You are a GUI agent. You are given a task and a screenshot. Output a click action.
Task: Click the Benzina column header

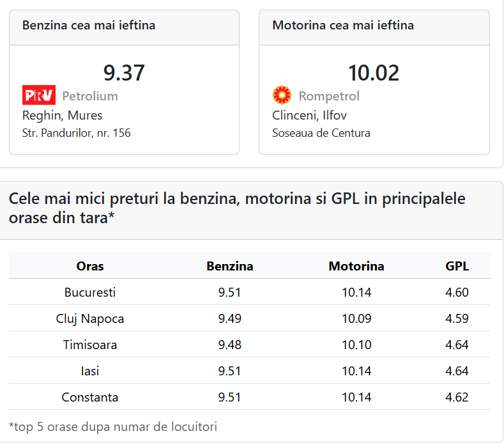pos(230,266)
